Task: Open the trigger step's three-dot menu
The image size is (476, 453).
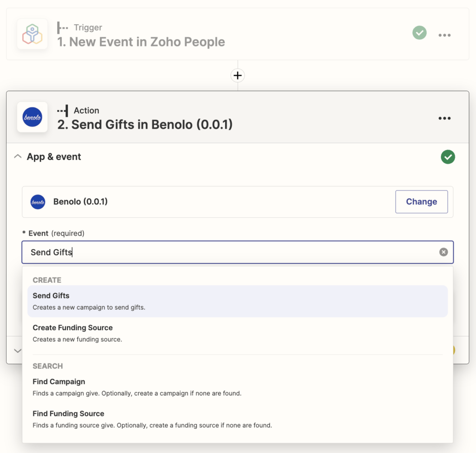Action: pyautogui.click(x=444, y=35)
